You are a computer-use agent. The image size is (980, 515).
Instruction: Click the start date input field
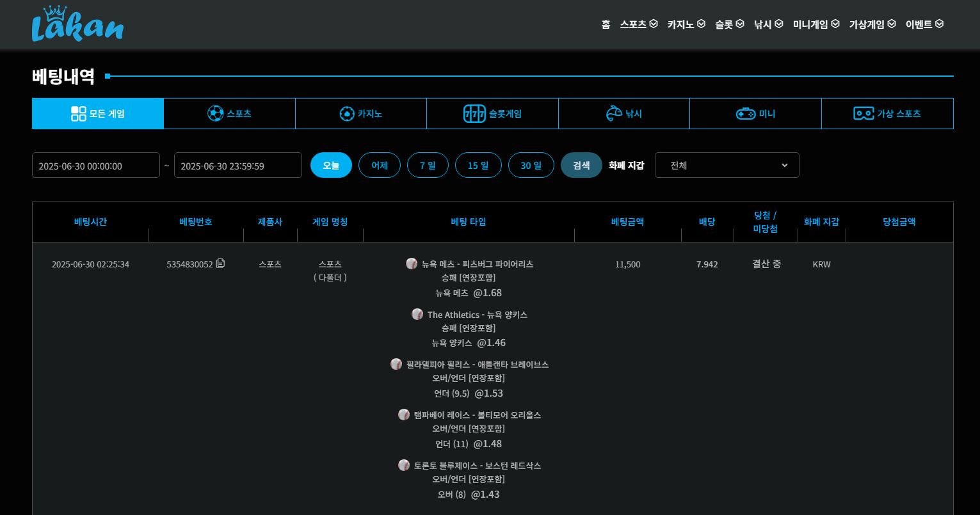click(96, 165)
